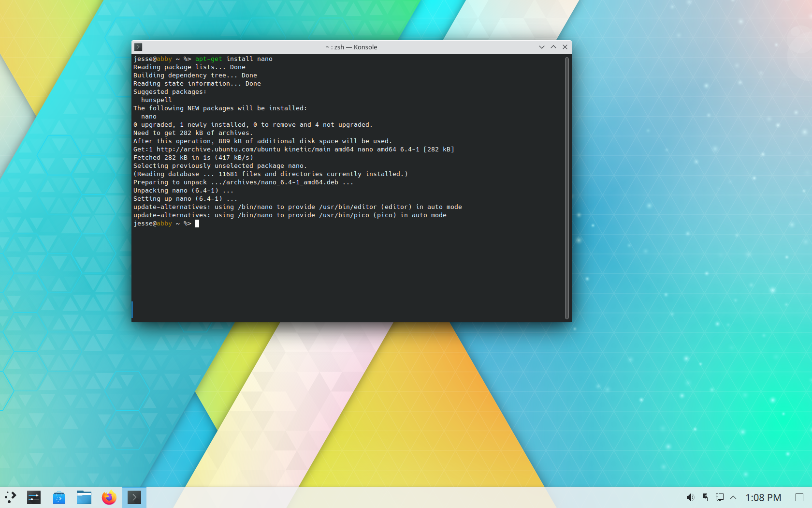Open Dolphin file manager from taskbar
The image size is (812, 508).
tap(84, 497)
